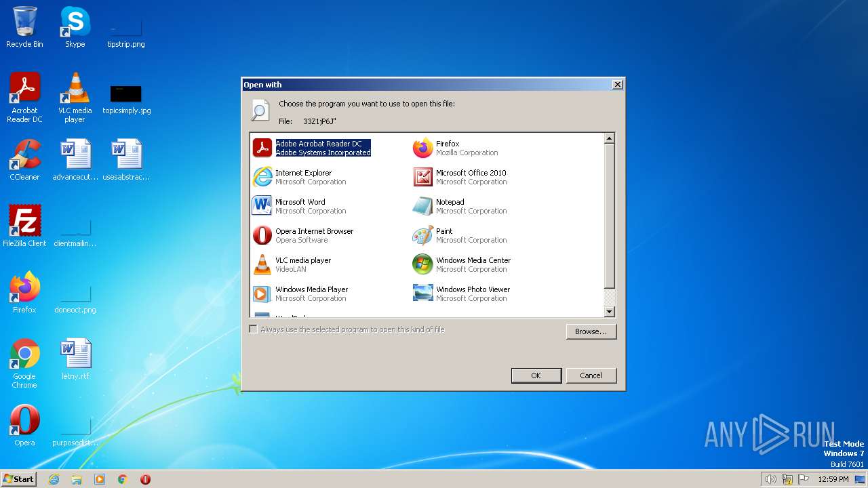Screen dimensions: 868x488
Task: Pick the Windows Media Player icon in list
Action: click(x=262, y=293)
